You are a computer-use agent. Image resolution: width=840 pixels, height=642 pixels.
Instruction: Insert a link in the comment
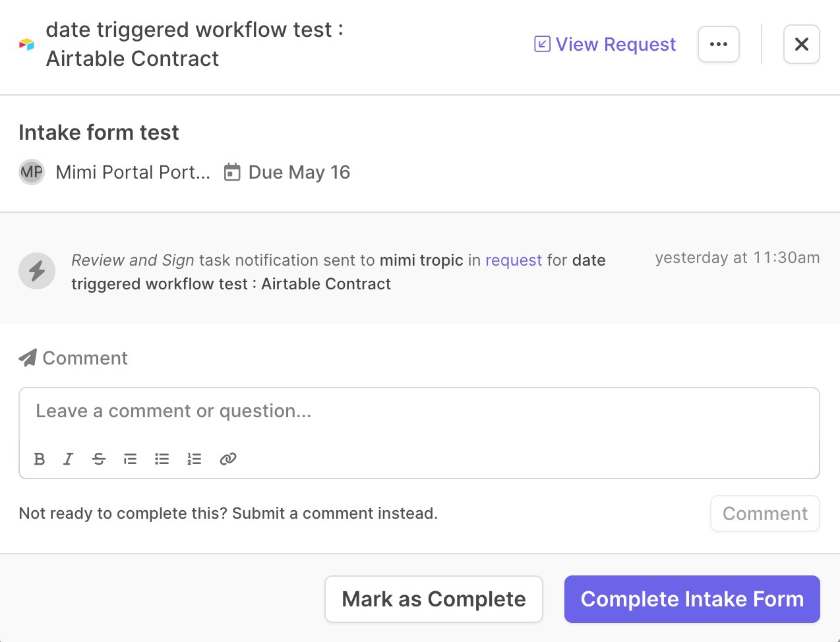pyautogui.click(x=228, y=459)
